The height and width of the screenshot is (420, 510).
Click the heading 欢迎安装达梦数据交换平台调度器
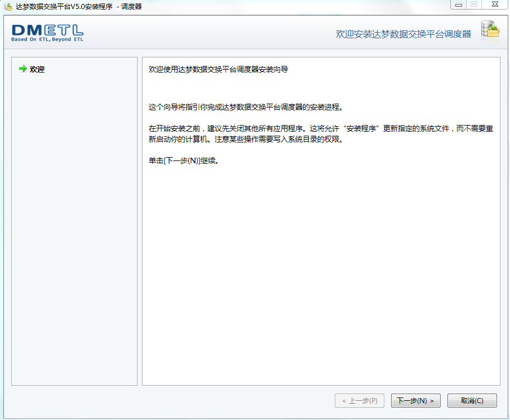[x=403, y=34]
